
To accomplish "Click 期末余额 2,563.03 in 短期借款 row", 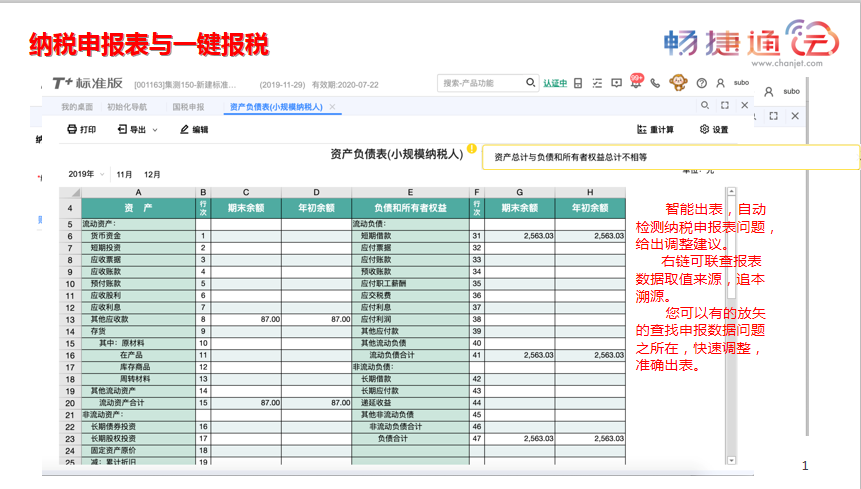I will pyautogui.click(x=519, y=236).
